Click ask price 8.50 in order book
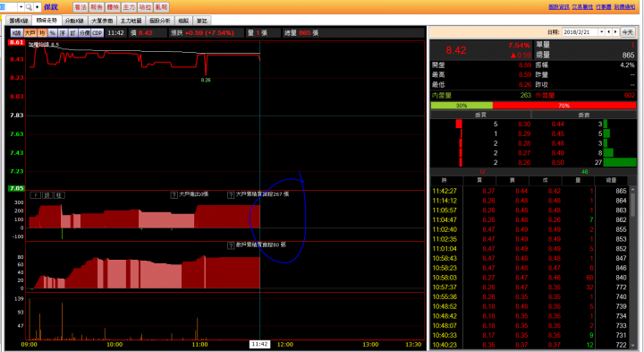The height and width of the screenshot is (352, 644). point(558,162)
